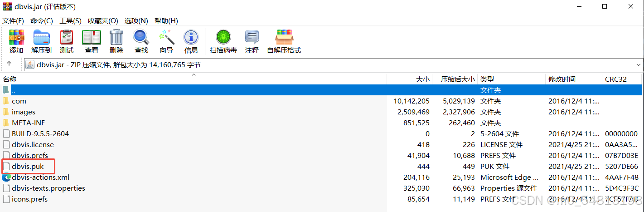The image size is (644, 212).
Task: Click the 查找 (Find) magnifier icon
Action: pyautogui.click(x=141, y=37)
